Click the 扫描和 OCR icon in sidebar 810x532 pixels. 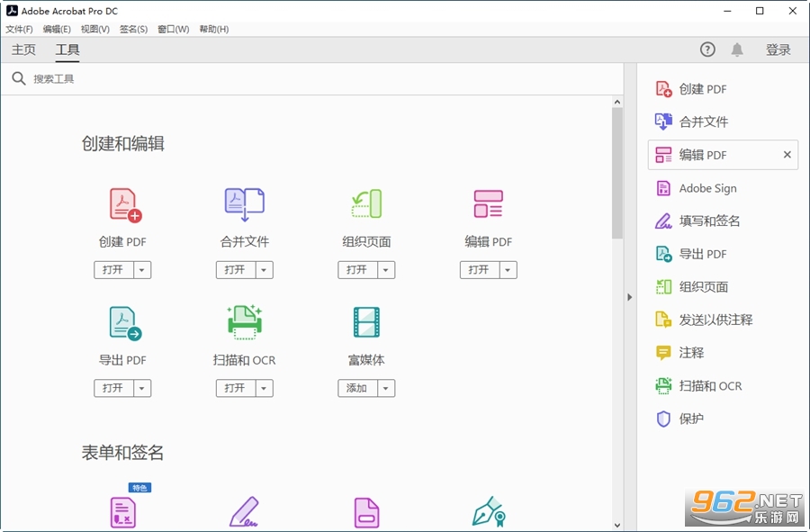(x=664, y=386)
